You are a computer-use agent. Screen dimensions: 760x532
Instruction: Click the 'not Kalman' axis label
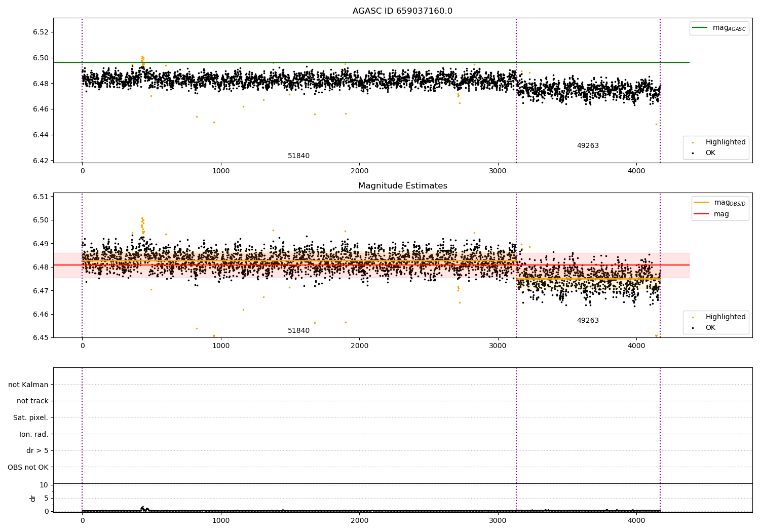coord(28,385)
